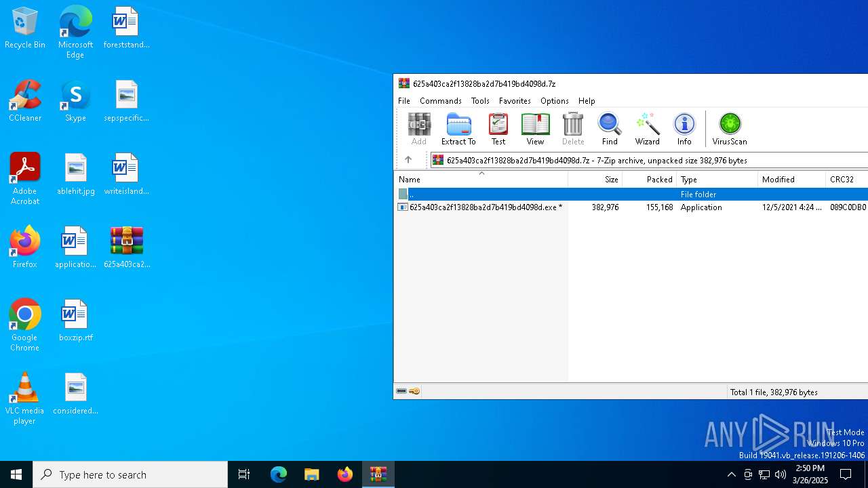This screenshot has height=488, width=868.
Task: Click the key password icon in status bar
Action: [x=414, y=391]
